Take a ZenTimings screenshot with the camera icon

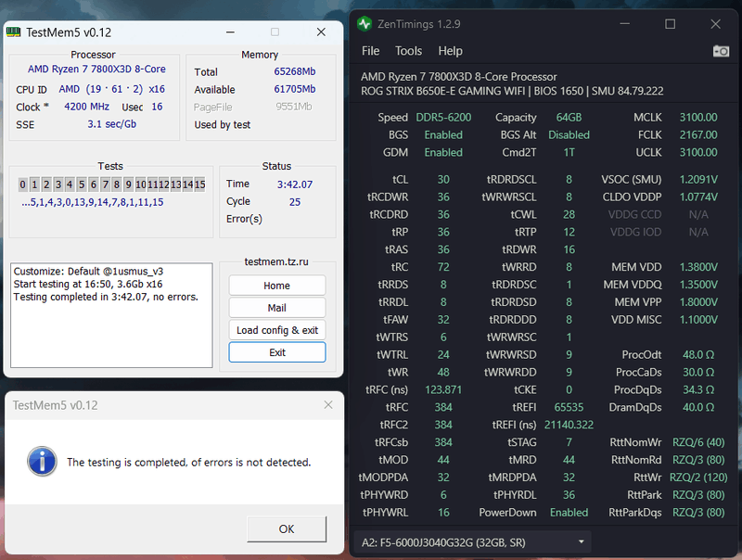pyautogui.click(x=721, y=51)
